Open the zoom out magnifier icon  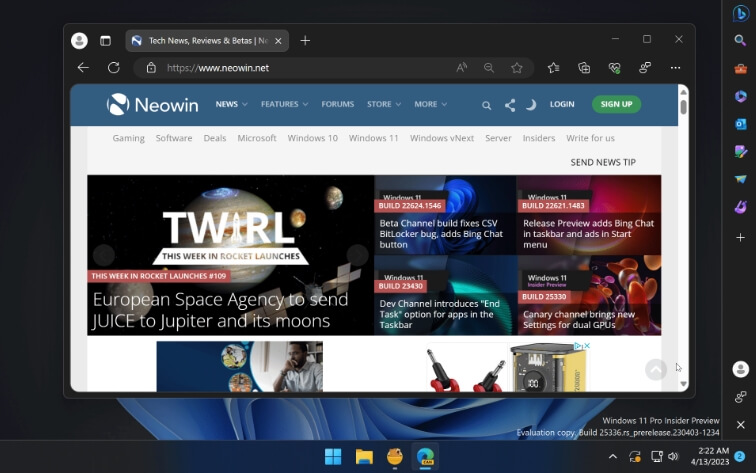(489, 68)
